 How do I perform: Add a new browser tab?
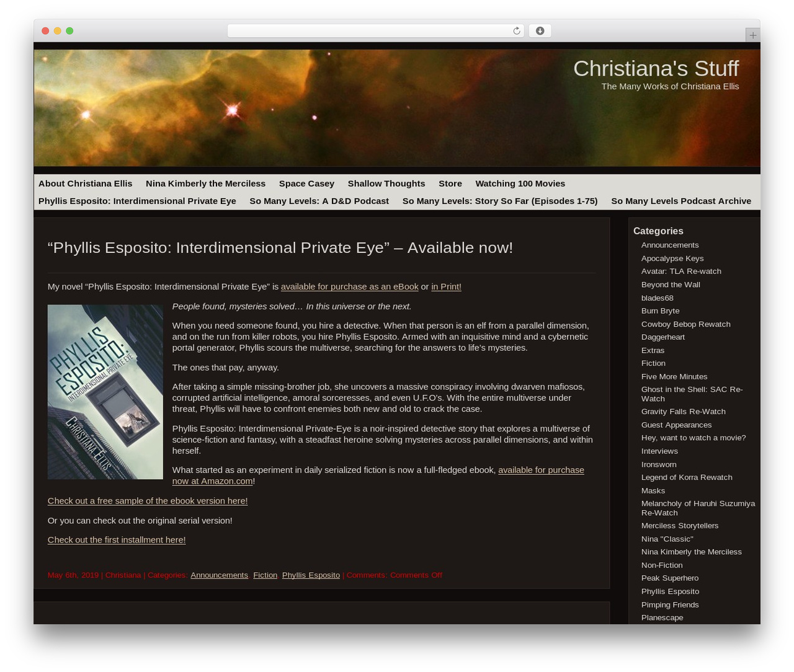(752, 35)
